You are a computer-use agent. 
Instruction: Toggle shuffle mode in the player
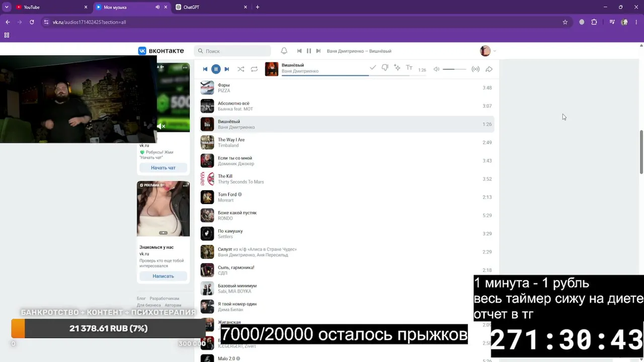(x=240, y=69)
